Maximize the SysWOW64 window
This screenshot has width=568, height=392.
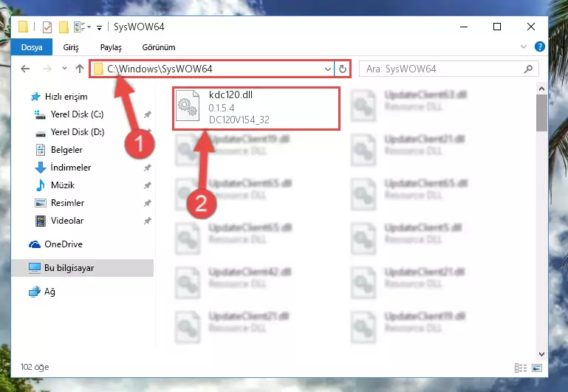point(497,27)
